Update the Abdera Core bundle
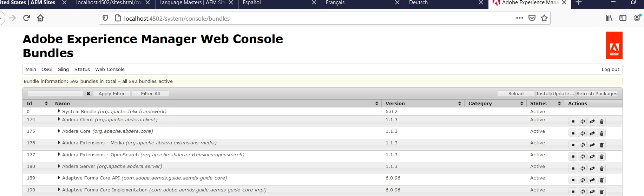The width and height of the screenshot is (644, 196). (x=592, y=133)
